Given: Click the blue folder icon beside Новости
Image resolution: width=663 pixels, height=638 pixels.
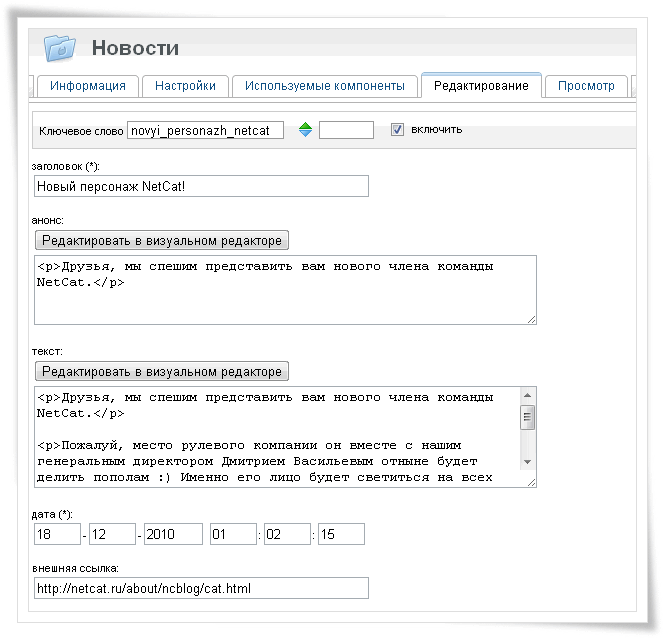Looking at the screenshot, I should point(60,48).
